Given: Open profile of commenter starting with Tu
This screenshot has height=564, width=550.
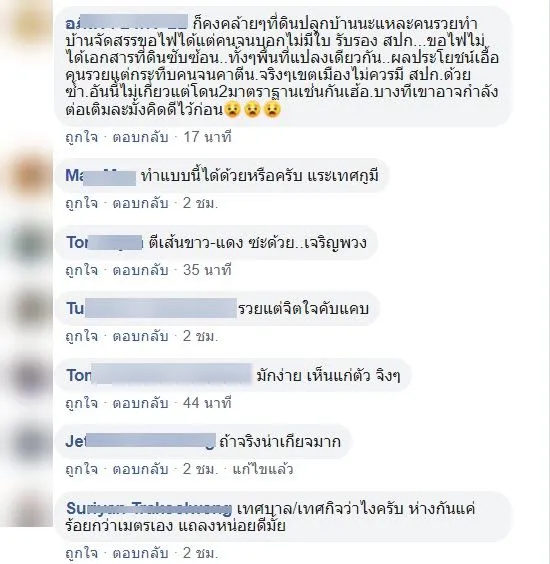Looking at the screenshot, I should coord(151,309).
